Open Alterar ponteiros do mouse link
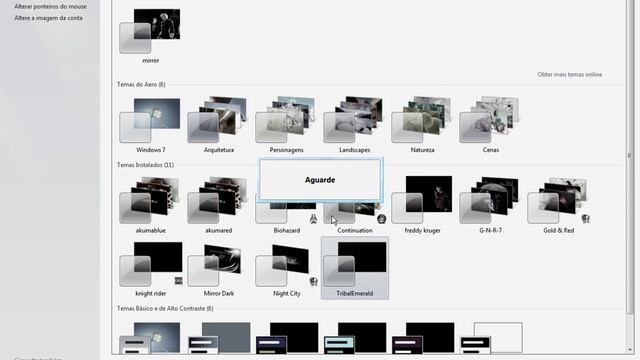 pos(51,7)
